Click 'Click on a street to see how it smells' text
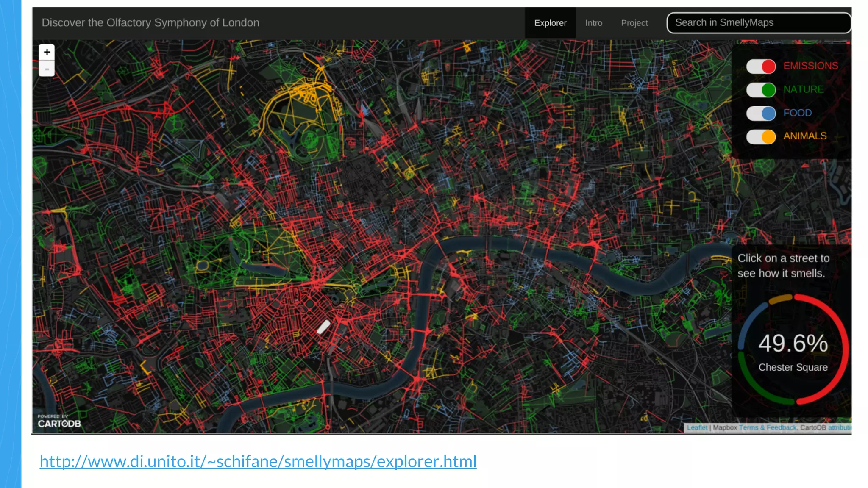Image resolution: width=868 pixels, height=488 pixels. 783,266
